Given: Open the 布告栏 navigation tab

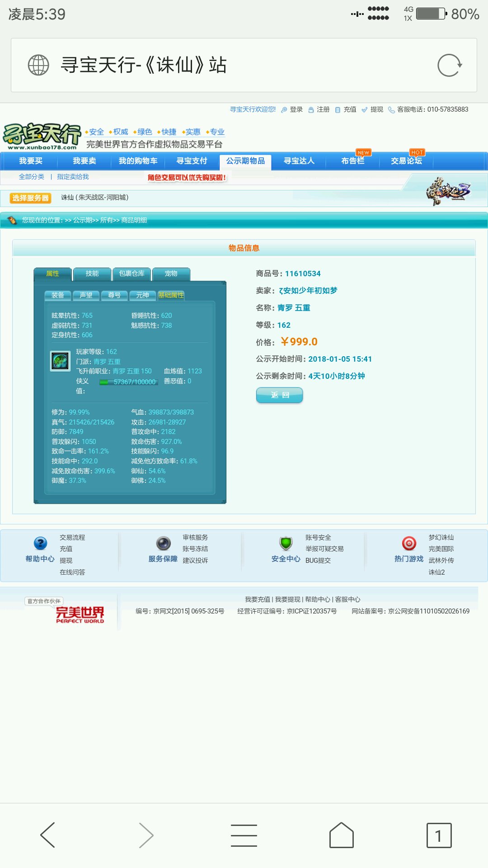Looking at the screenshot, I should tap(353, 161).
